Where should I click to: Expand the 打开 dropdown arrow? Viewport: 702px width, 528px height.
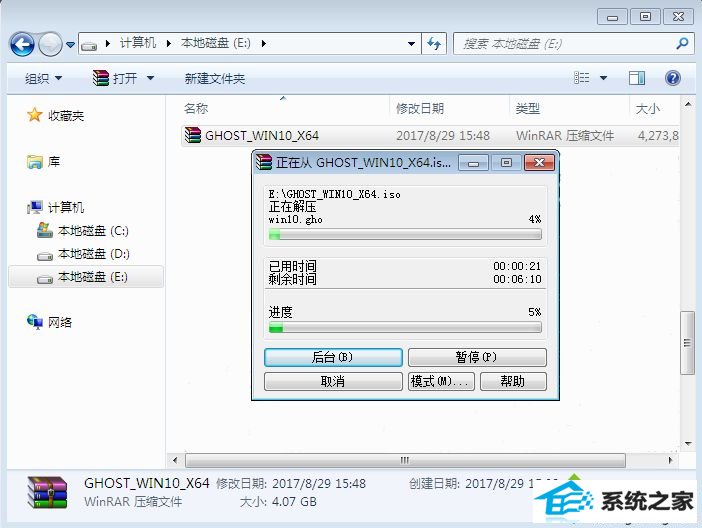click(x=151, y=79)
